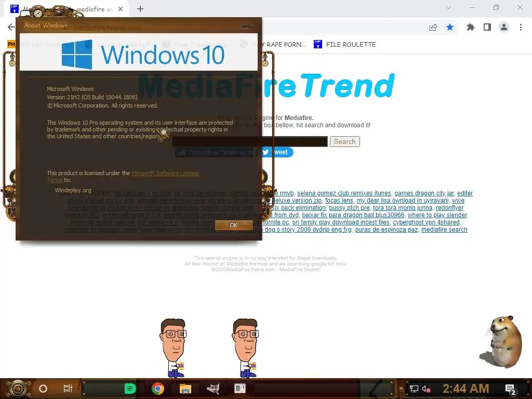The image size is (532, 399).
Task: Open the notification center icon
Action: point(510,390)
